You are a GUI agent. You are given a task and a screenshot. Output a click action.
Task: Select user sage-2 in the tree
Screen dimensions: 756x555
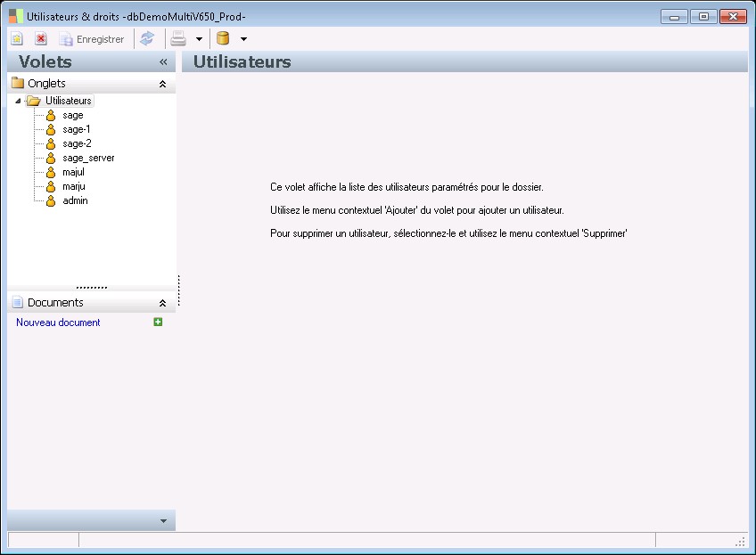(77, 143)
